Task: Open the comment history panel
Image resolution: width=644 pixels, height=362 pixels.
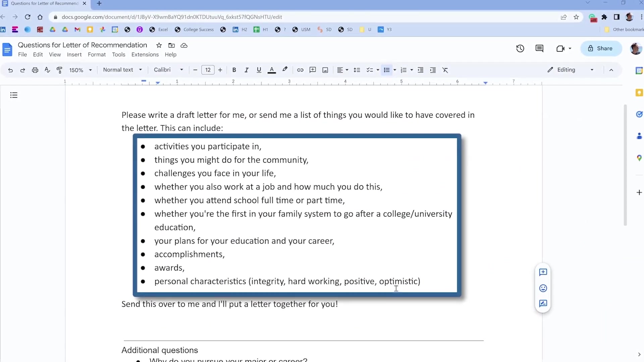Action: tap(539, 48)
